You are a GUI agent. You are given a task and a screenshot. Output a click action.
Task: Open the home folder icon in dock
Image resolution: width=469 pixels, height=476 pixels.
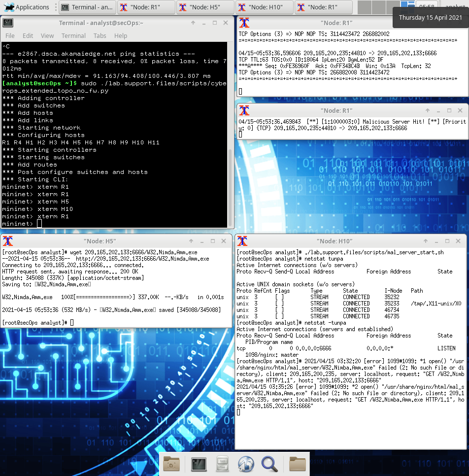coord(171,464)
